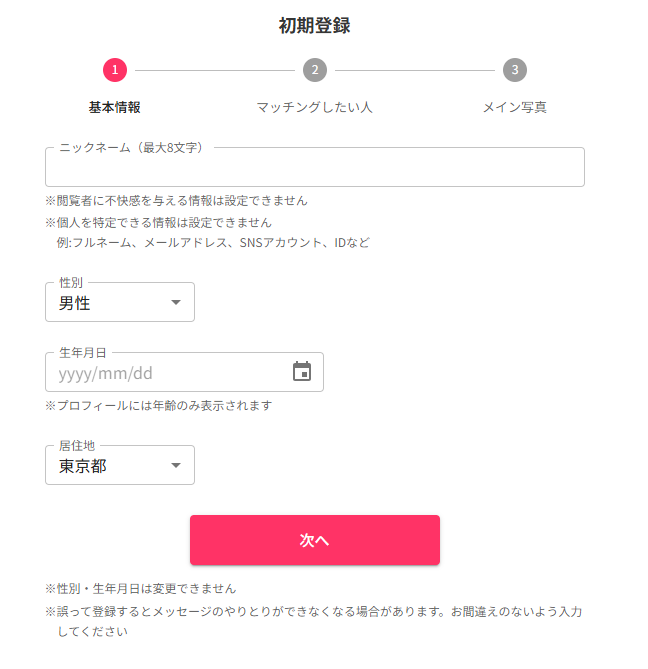Click the step 3 circle indicator
648x669 pixels.
[515, 70]
